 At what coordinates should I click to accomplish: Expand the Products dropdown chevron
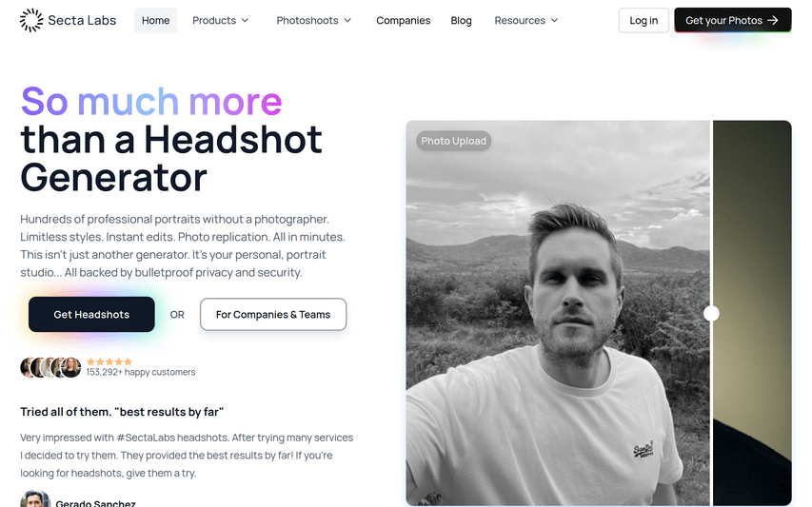point(245,20)
